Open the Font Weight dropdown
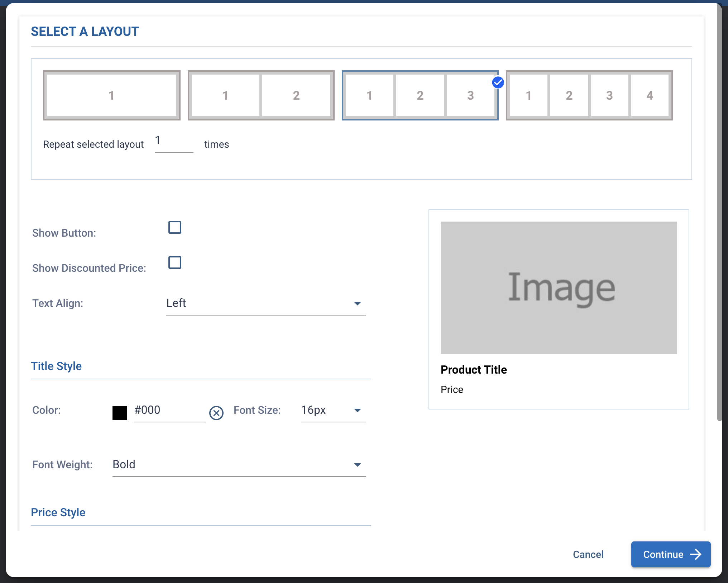The width and height of the screenshot is (728, 583). click(x=239, y=465)
